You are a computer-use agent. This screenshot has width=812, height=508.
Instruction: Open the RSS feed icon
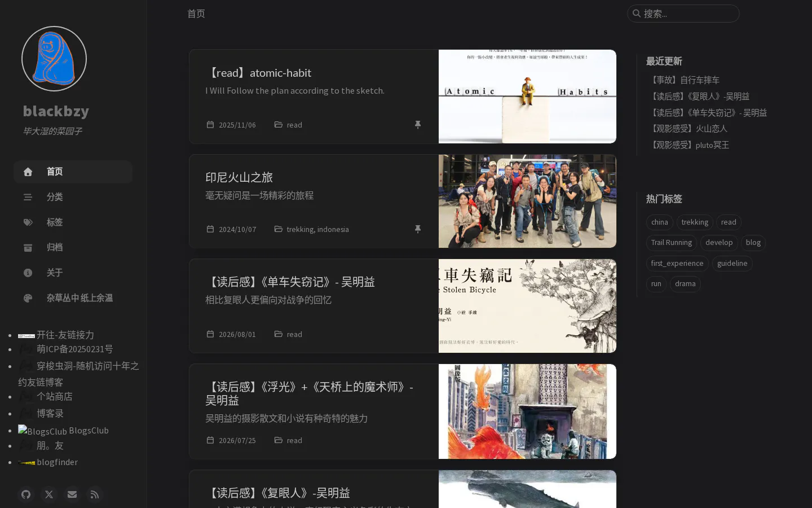pos(95,494)
